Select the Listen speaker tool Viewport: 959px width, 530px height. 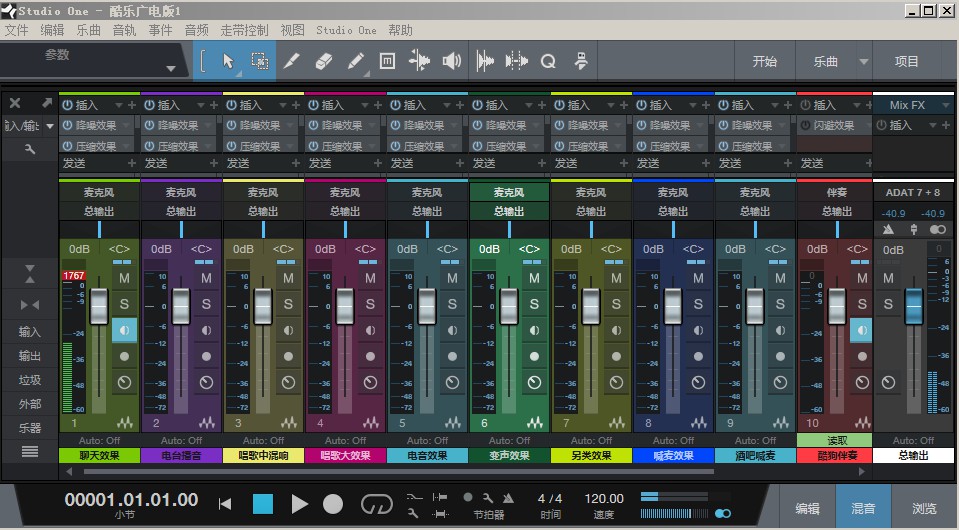pos(452,61)
